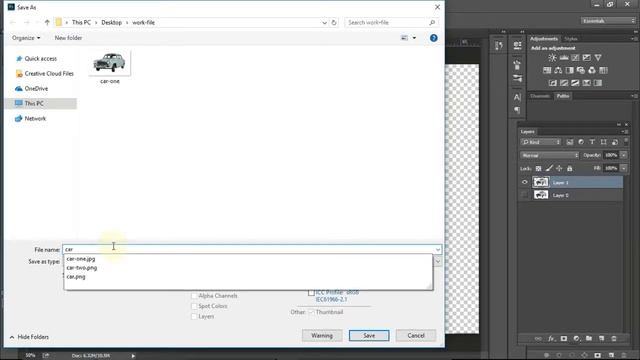Switch to the Styles tab
640x360 pixels.
(571, 39)
